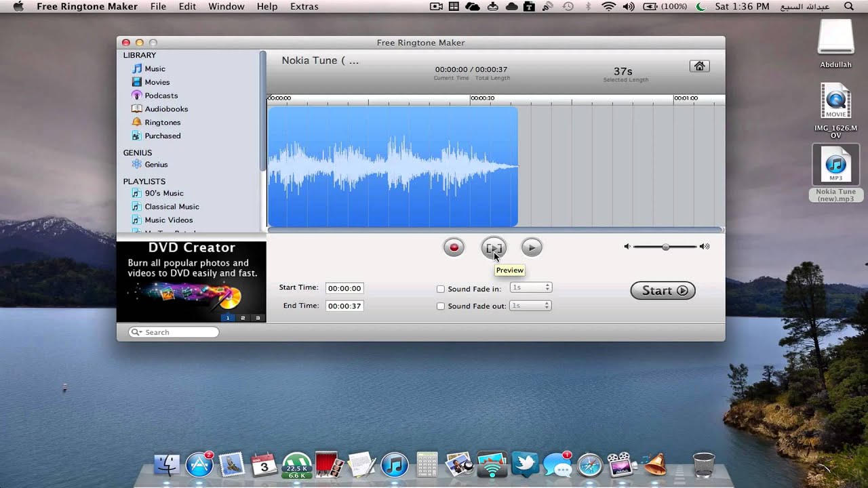Click the Preview playback button
Viewport: 868px width, 488px height.
click(x=493, y=248)
